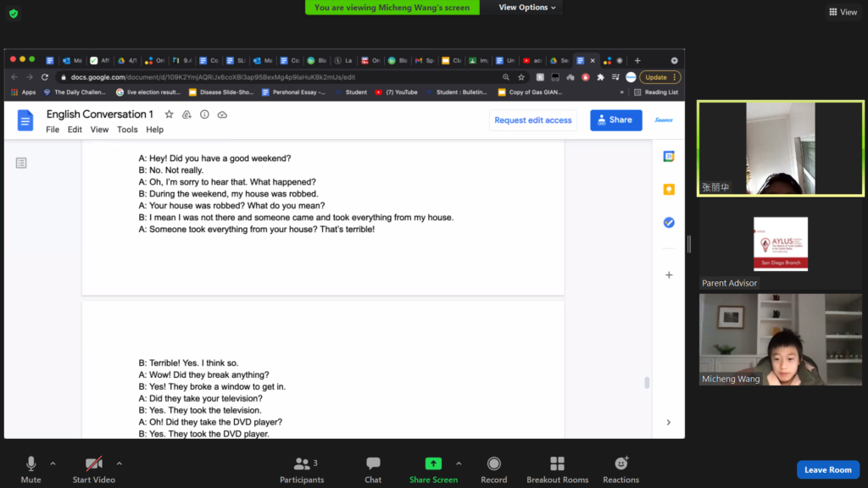Open Disease Slide-Show bookmark
This screenshot has height=488, width=868.
[x=221, y=92]
